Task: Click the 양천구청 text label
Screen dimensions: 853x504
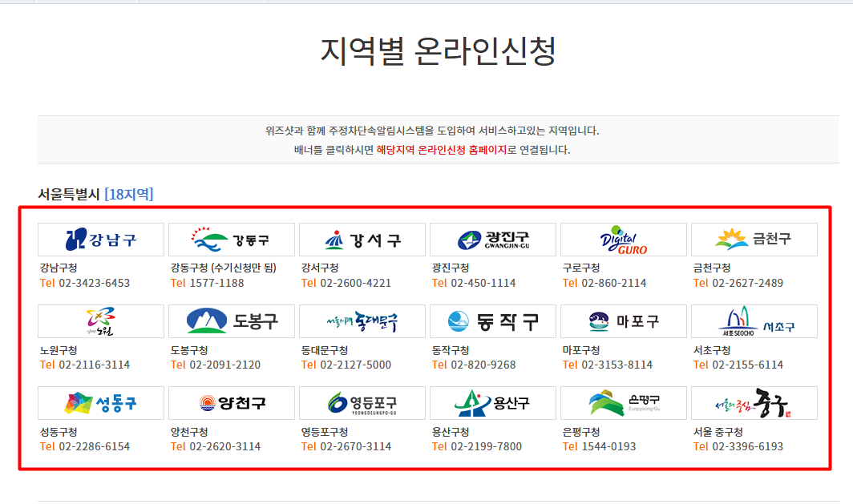Action: pyautogui.click(x=189, y=432)
